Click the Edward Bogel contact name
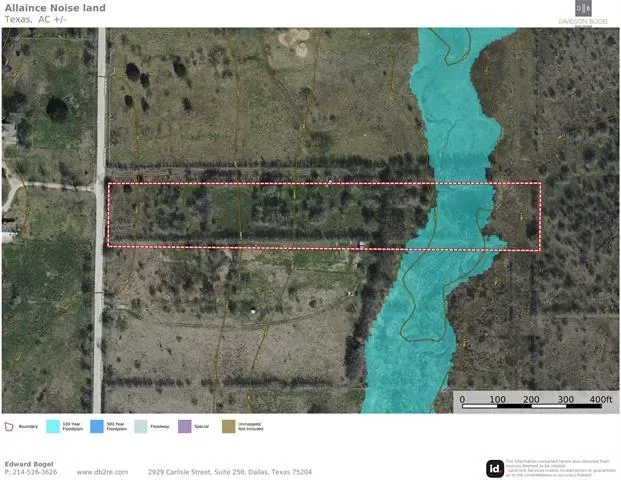This screenshot has height=480, width=621. [28, 463]
